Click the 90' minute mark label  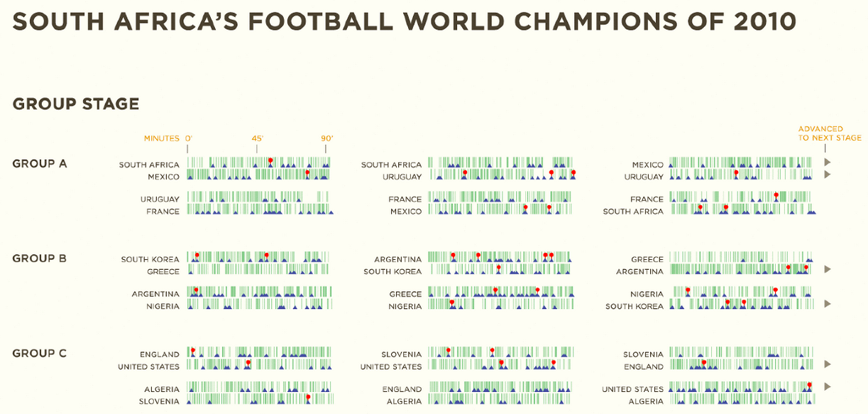pyautogui.click(x=326, y=138)
